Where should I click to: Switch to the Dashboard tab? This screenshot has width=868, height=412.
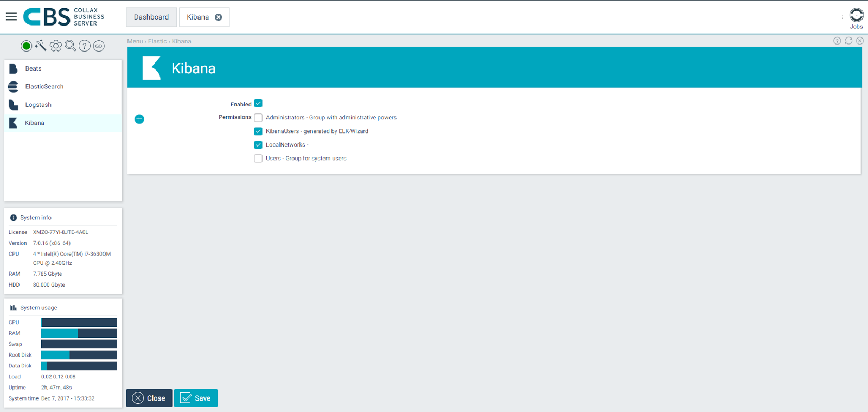(x=151, y=17)
